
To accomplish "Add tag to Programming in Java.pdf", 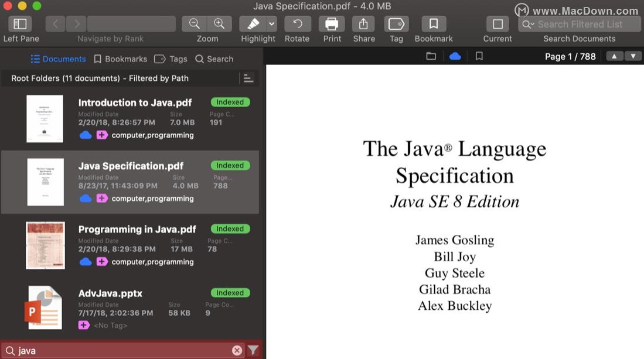I will click(x=102, y=261).
